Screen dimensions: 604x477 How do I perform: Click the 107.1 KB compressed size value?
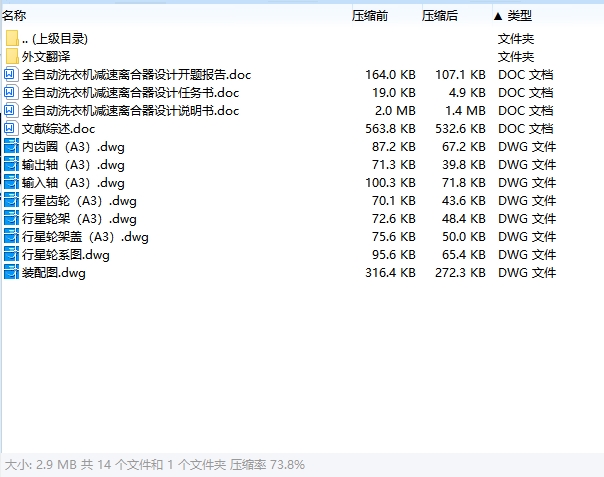[x=460, y=75]
